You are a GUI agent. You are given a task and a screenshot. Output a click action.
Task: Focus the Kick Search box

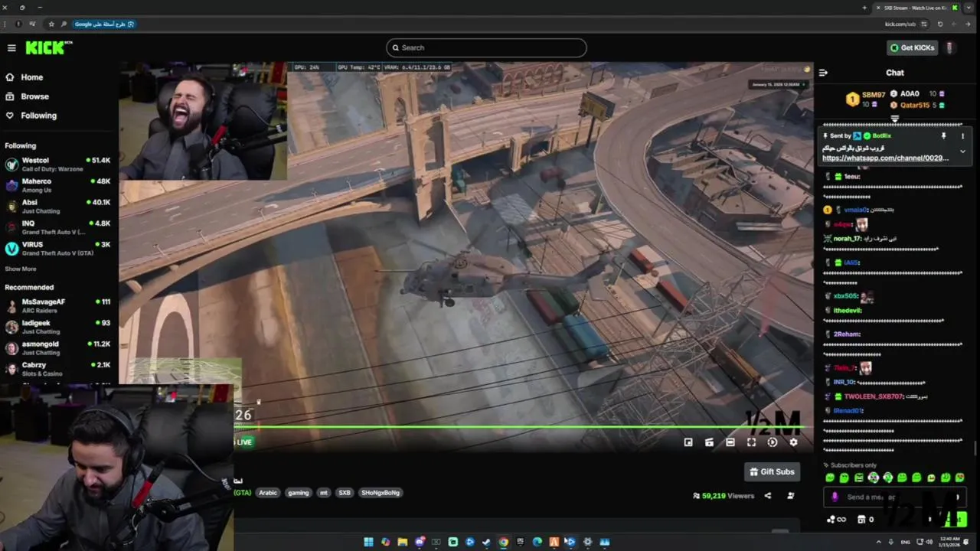click(486, 47)
